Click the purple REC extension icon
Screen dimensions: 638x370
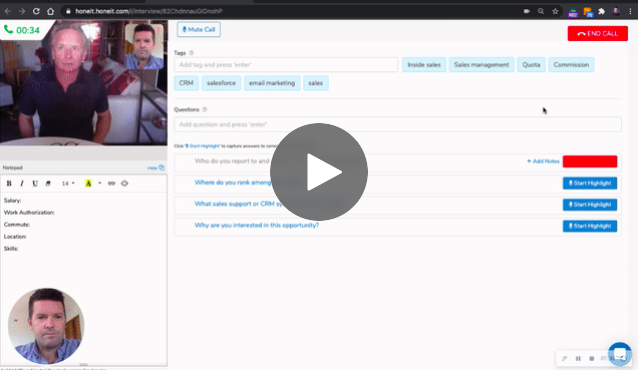pyautogui.click(x=573, y=13)
